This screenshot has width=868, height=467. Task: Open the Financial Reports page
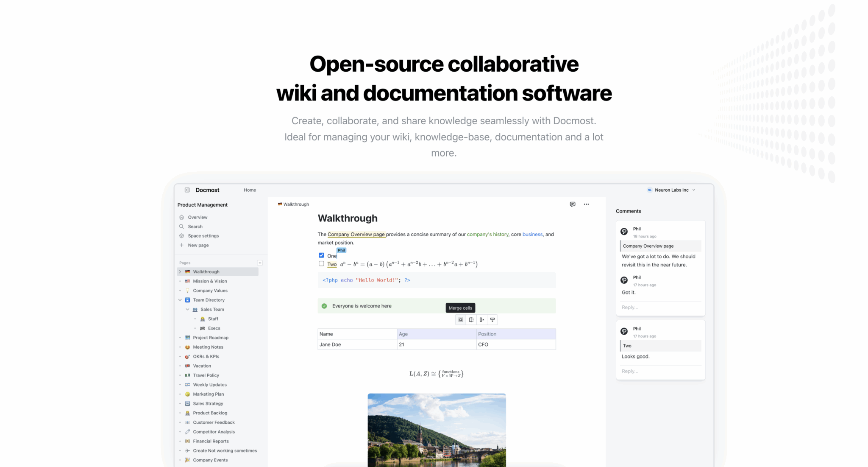tap(211, 441)
